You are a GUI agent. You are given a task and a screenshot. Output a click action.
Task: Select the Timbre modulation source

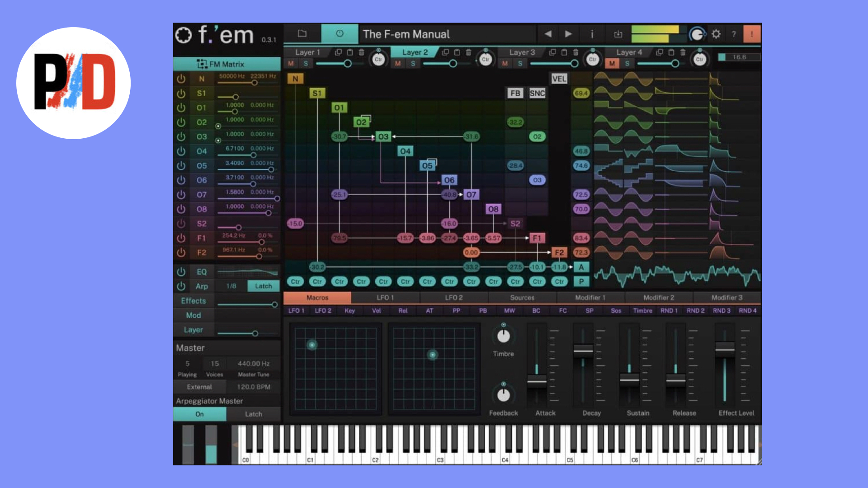point(642,310)
